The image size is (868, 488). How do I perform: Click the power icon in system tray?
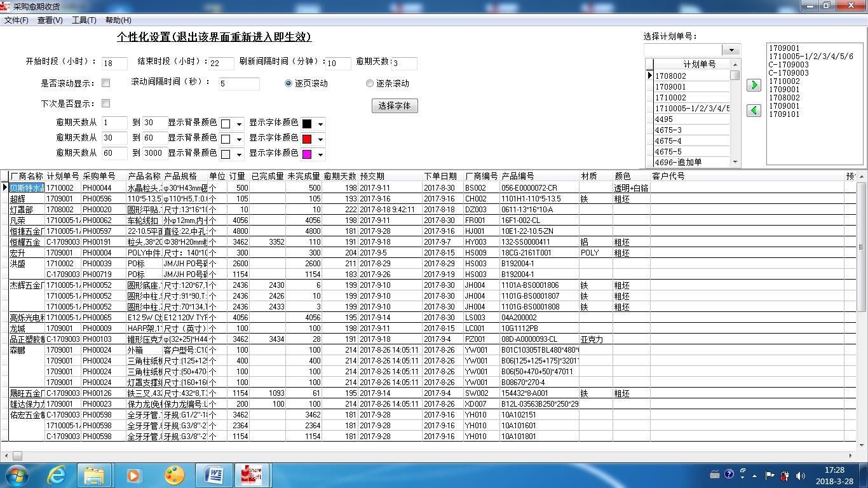(785, 475)
